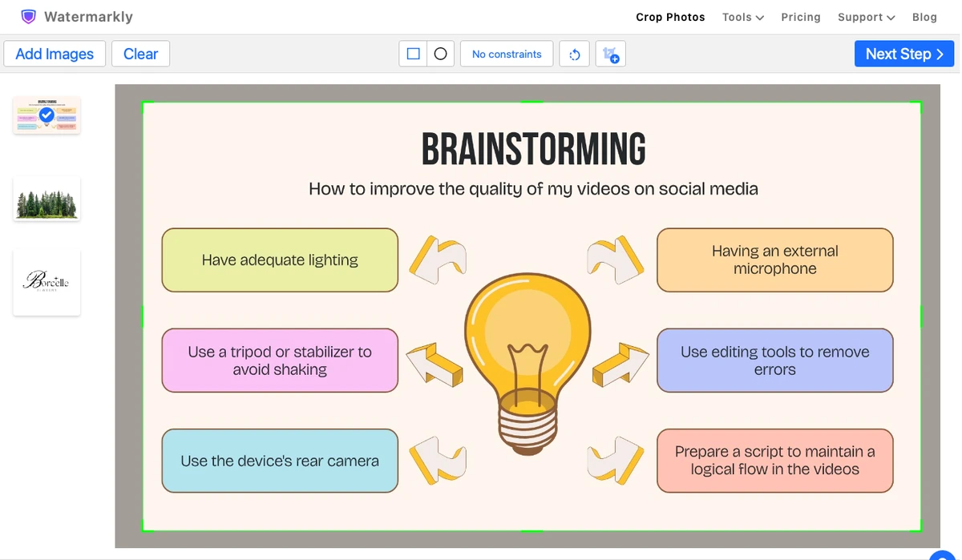Go to the Blog page
The height and width of the screenshot is (560, 962).
pos(924,17)
